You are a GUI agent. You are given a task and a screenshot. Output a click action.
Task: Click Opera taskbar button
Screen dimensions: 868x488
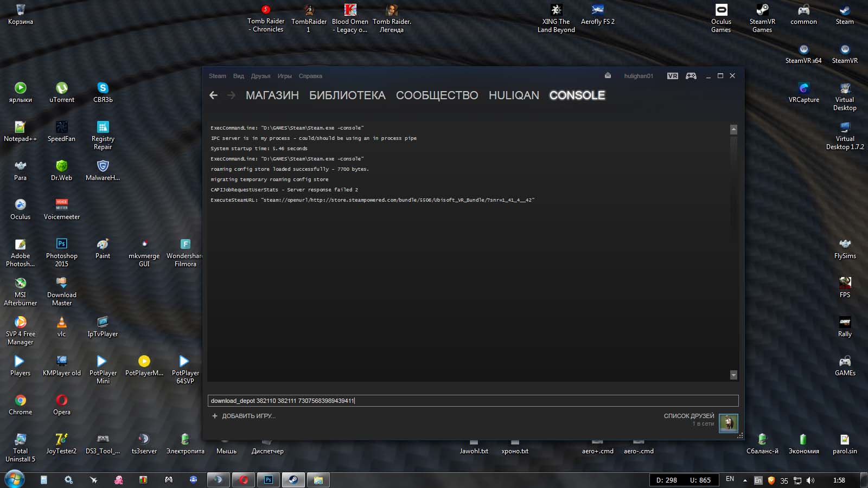(x=244, y=480)
